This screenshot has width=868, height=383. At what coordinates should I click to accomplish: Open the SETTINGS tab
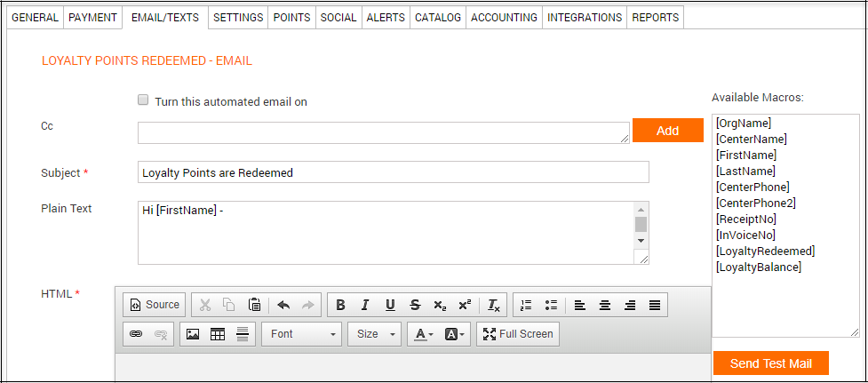[238, 17]
